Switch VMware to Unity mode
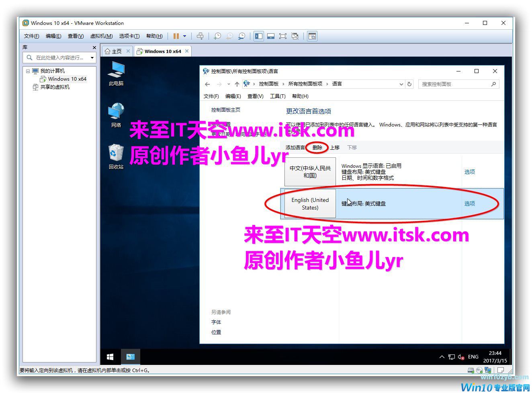This screenshot has height=393, width=532. [x=295, y=36]
